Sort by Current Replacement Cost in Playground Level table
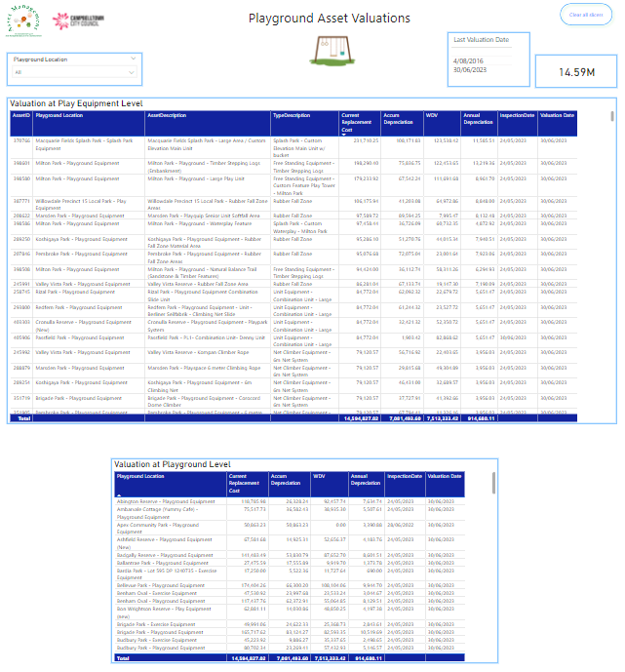This screenshot has height=672, width=625. (x=244, y=483)
